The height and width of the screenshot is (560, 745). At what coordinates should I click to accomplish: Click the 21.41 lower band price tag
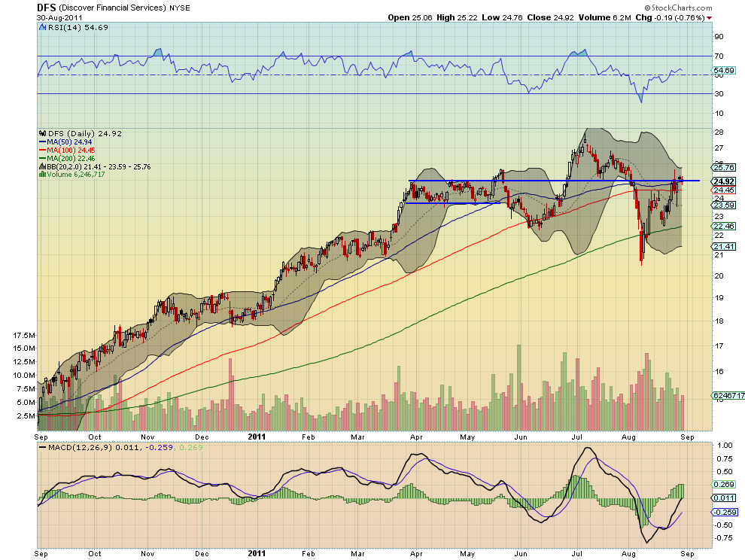point(724,246)
